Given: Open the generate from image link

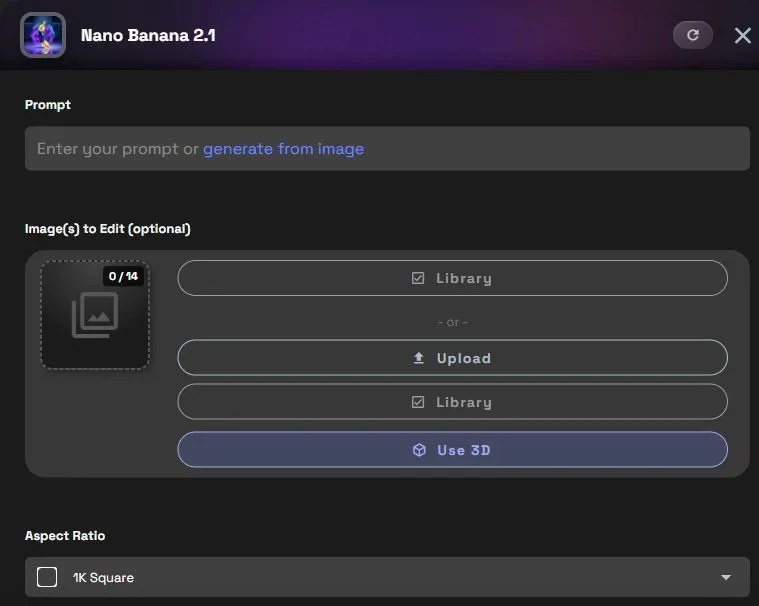Looking at the screenshot, I should click(x=283, y=149).
